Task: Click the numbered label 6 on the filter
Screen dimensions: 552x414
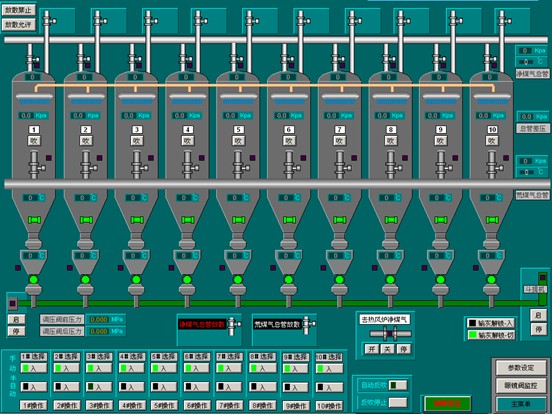Action: click(289, 130)
